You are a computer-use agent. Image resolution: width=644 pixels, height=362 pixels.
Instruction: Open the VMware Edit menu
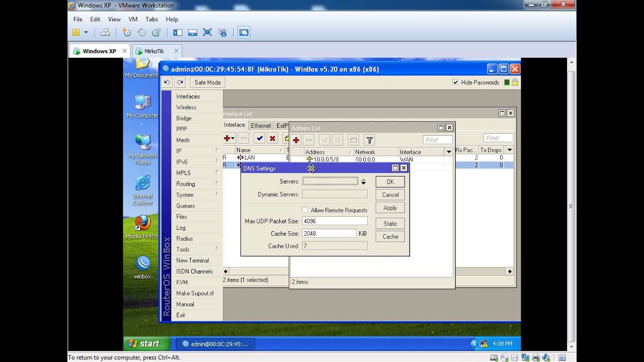(95, 19)
